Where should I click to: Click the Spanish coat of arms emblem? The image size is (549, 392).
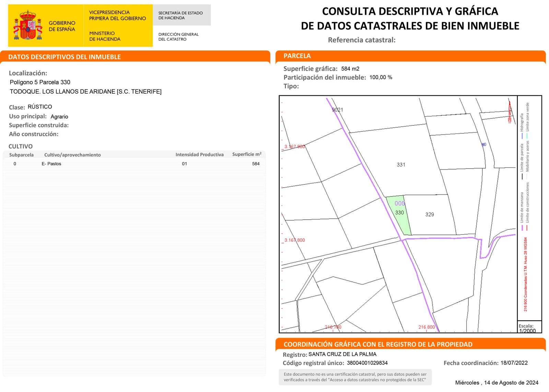tap(28, 25)
